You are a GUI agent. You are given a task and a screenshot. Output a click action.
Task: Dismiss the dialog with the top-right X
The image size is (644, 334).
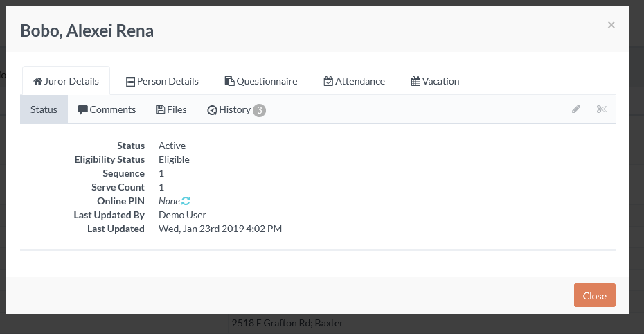click(611, 25)
